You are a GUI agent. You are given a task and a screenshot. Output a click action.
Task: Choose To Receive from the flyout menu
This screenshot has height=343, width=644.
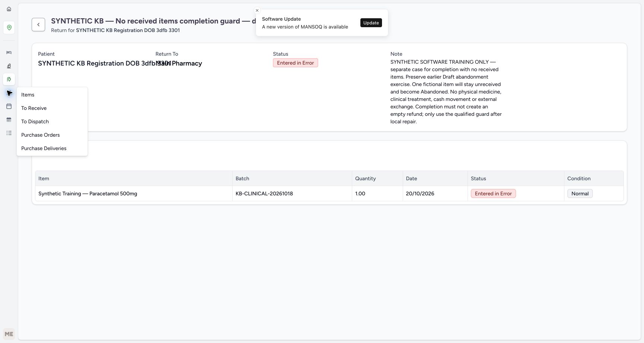click(52, 108)
